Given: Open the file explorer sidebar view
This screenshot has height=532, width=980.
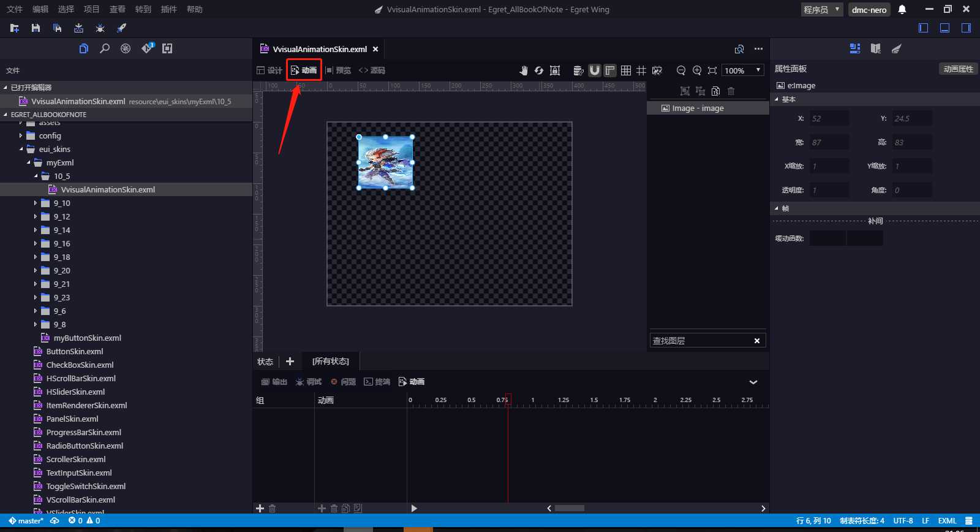Looking at the screenshot, I should pos(84,48).
